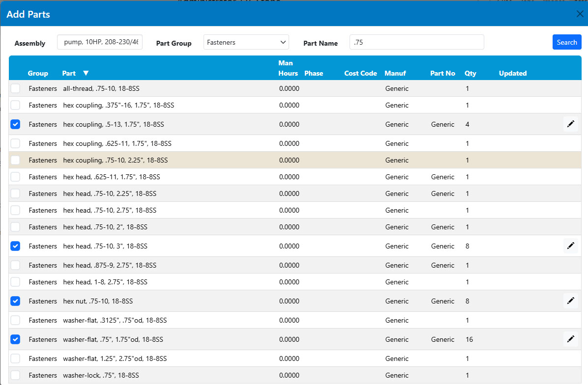Click the Search button

[x=566, y=42]
